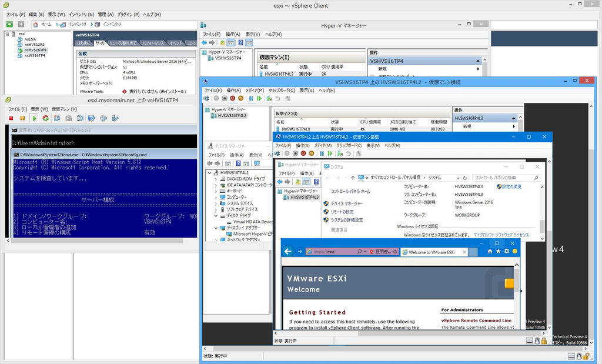The image size is (602, 364).
Task: Click revert icon in HVSWS16TP4L3 connection toolbar
Action: pos(348,153)
